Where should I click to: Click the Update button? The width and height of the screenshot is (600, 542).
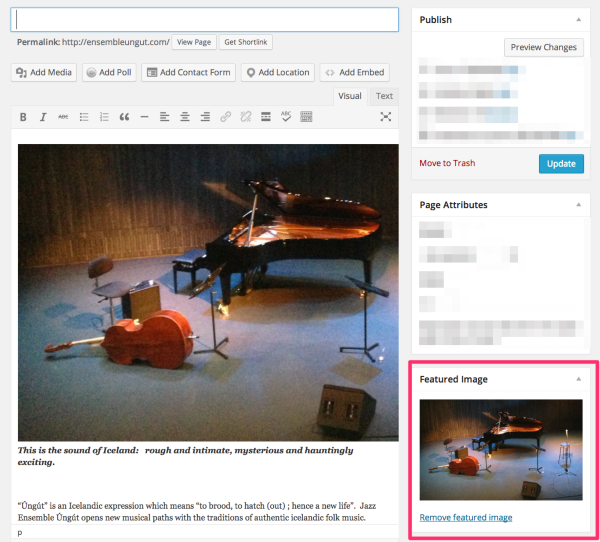click(560, 163)
